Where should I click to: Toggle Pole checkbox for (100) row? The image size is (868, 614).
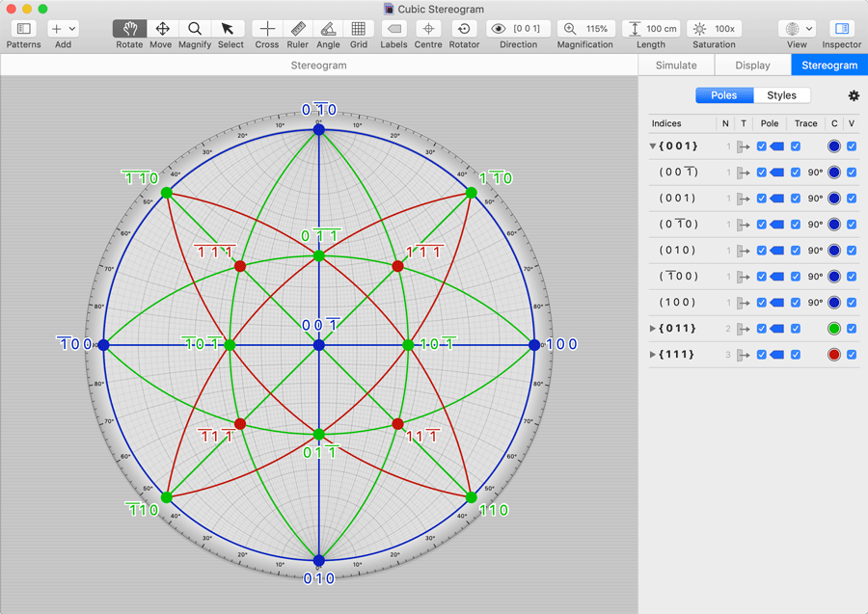click(x=762, y=303)
